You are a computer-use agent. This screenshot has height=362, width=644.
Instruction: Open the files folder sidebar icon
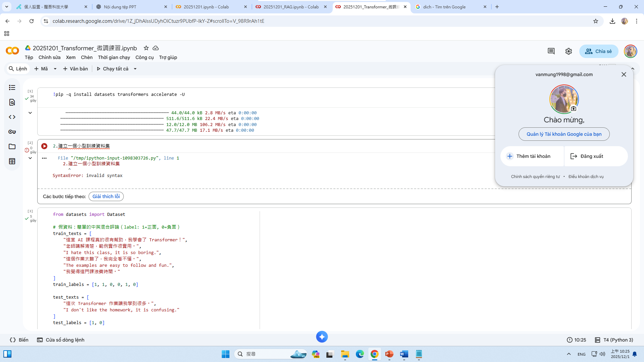coord(12,146)
